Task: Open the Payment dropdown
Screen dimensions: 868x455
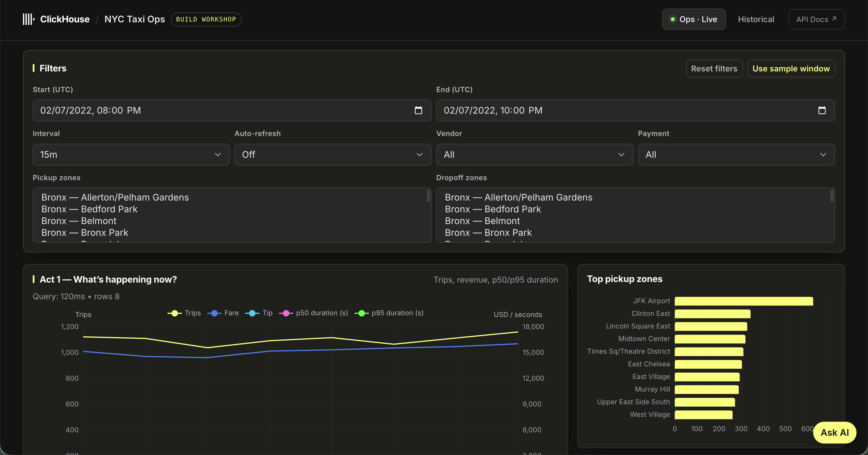Action: coord(737,155)
